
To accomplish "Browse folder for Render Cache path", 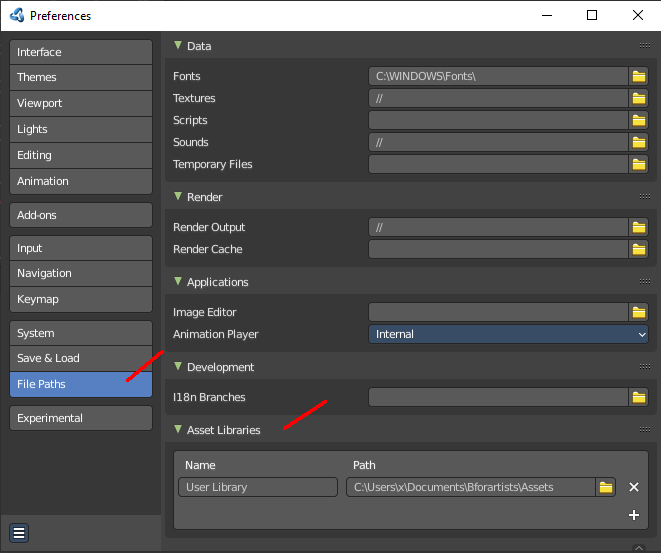I will [x=638, y=249].
